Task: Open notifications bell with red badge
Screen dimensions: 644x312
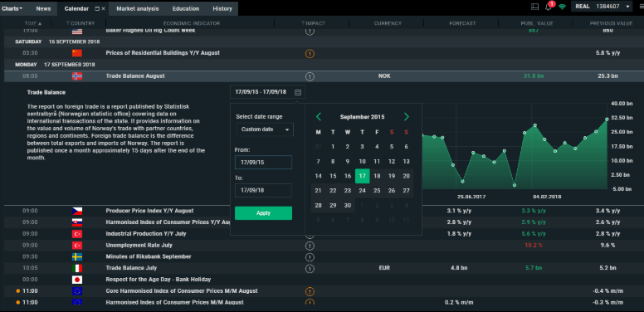Action: pos(549,7)
